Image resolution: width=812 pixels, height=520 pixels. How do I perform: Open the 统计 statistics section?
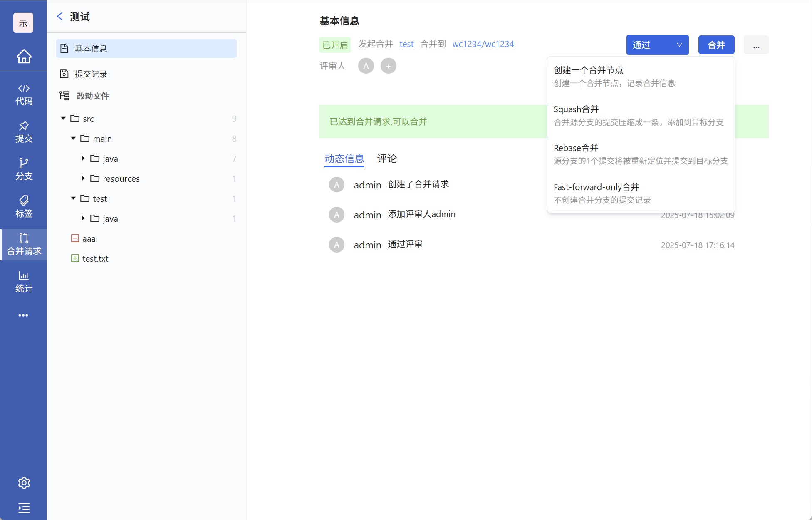[24, 282]
